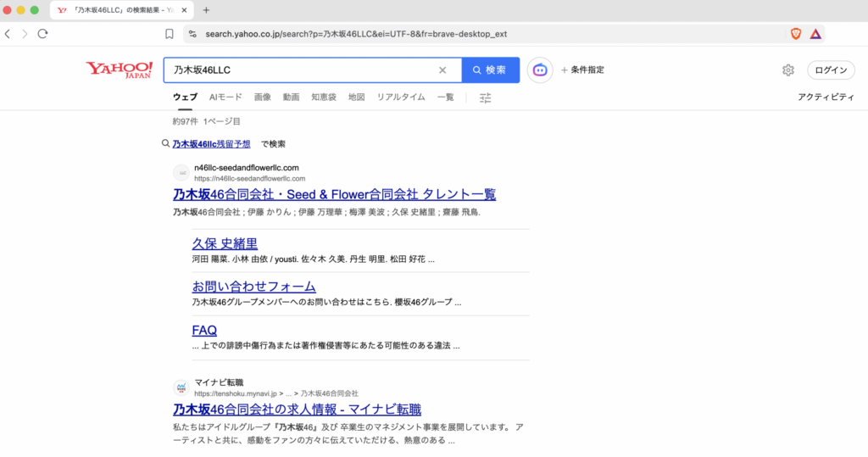
Task: Open site settings icon in address bar
Action: pos(192,34)
